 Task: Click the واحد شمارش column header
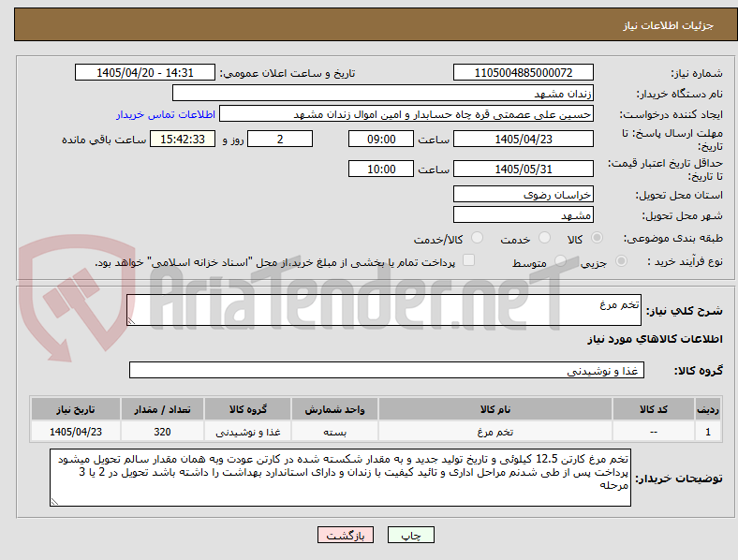pyautogui.click(x=334, y=409)
